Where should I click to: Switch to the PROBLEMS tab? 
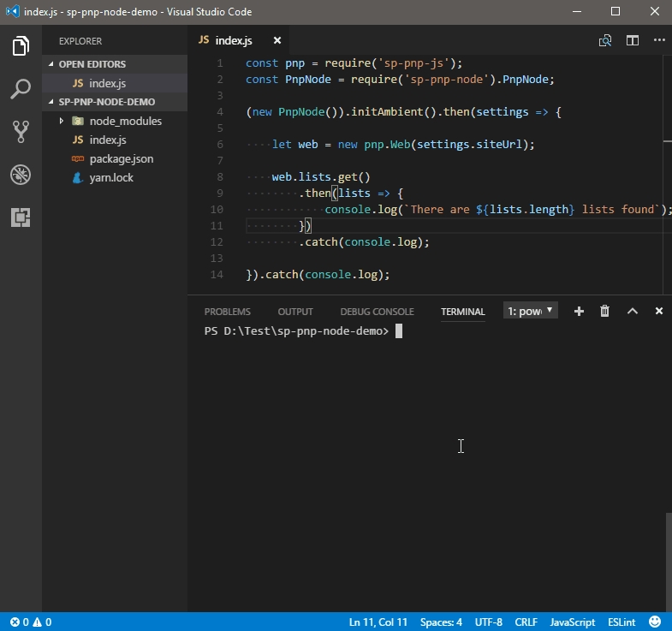[x=227, y=312]
